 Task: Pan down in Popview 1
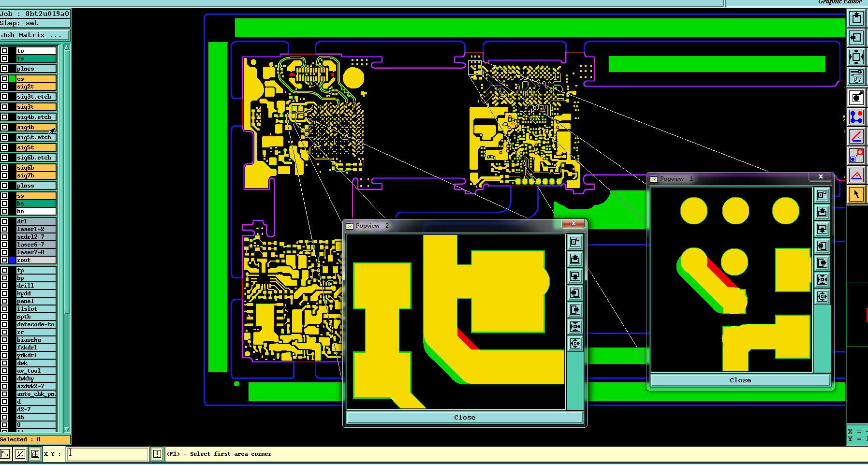pos(822,229)
